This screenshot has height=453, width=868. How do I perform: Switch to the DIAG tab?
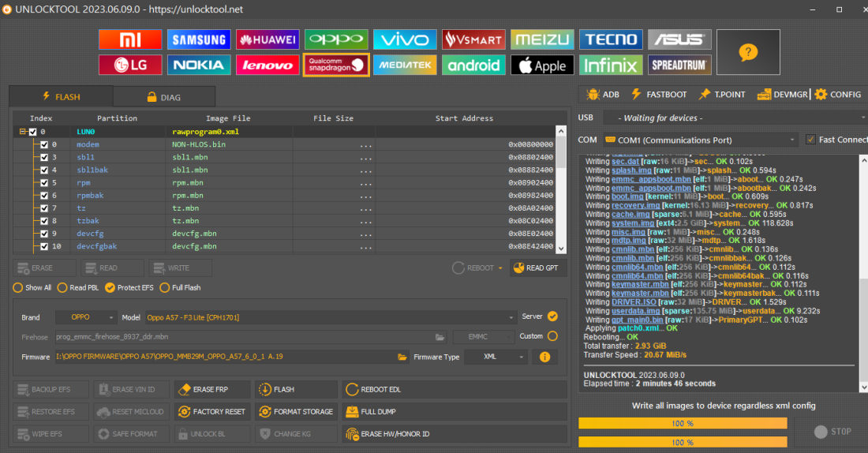point(164,97)
